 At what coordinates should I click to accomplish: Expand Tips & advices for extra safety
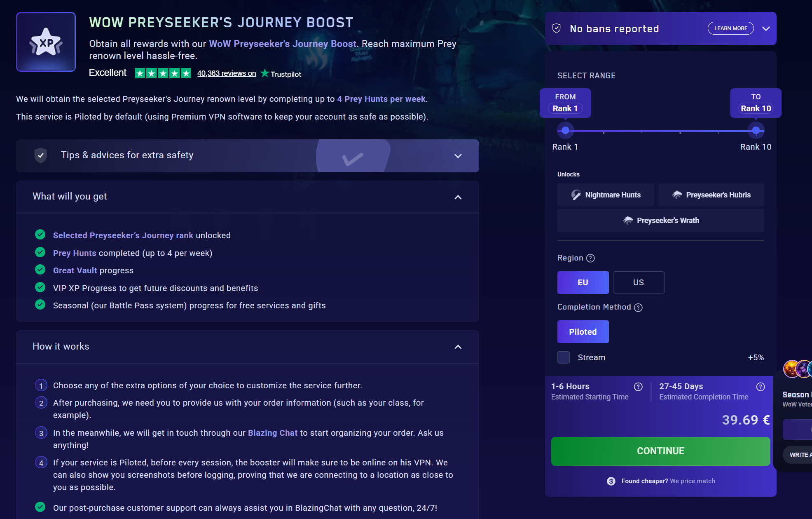pyautogui.click(x=458, y=156)
